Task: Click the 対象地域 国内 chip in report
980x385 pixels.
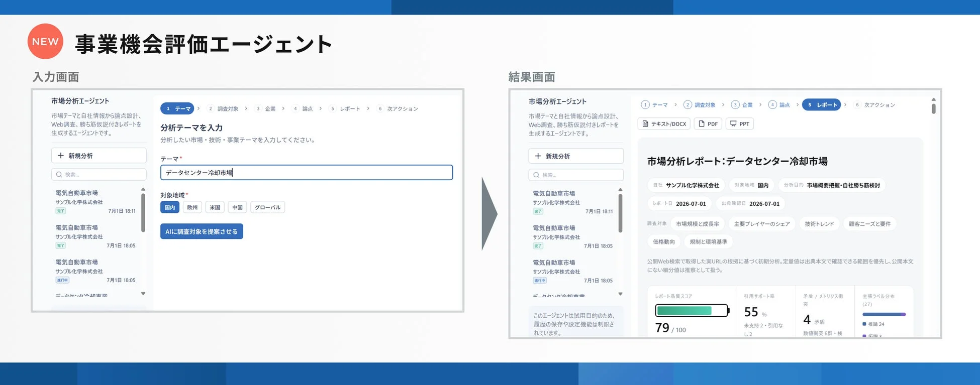Action: [x=751, y=185]
